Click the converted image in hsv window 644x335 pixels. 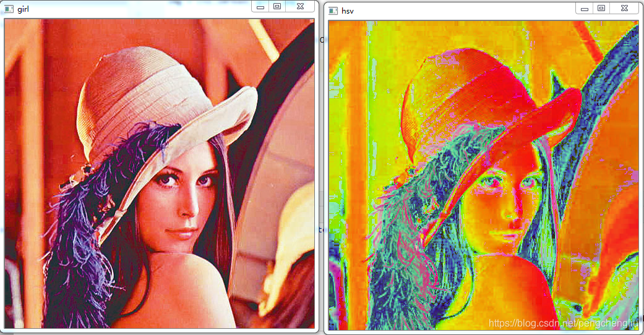pos(483,176)
